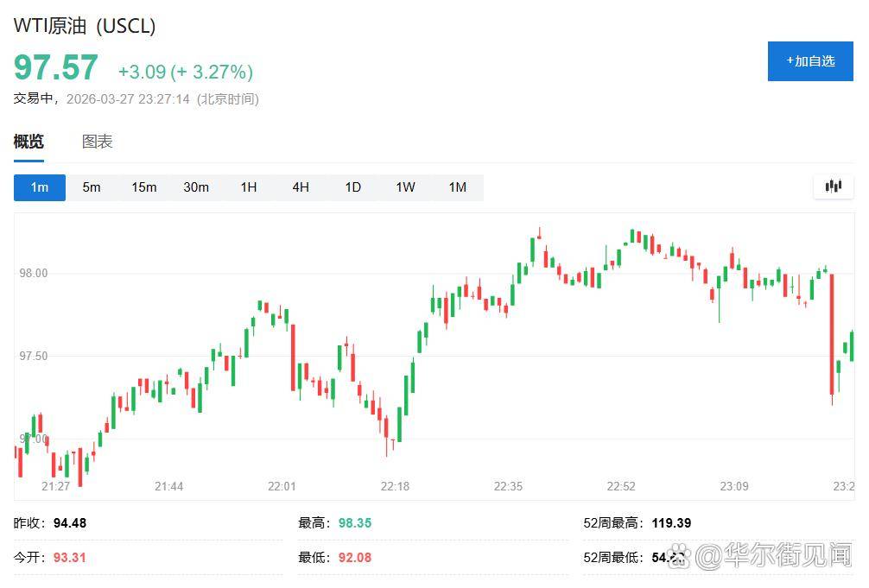869x588 pixels.
Task: Click the 52周最高 value 119.39
Action: pyautogui.click(x=673, y=523)
